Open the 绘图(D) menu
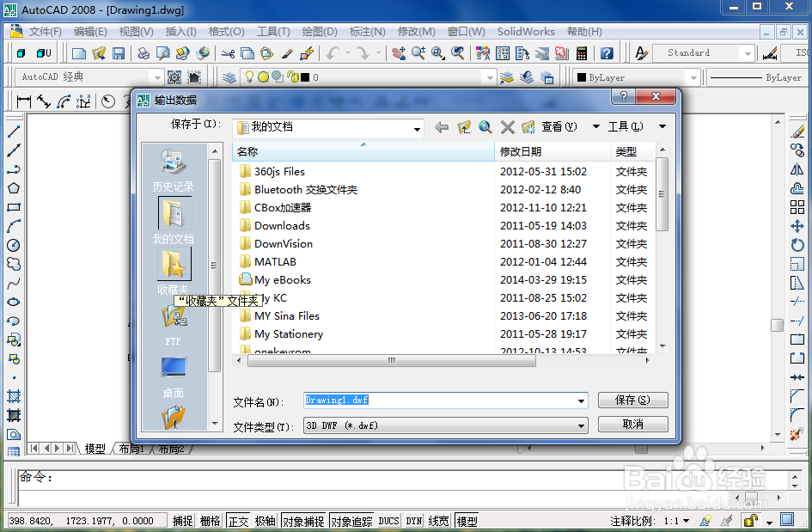The image size is (812, 532). (x=320, y=32)
